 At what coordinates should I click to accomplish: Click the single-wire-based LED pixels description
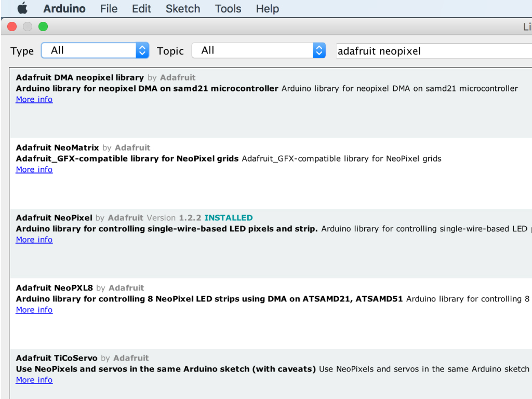(167, 229)
